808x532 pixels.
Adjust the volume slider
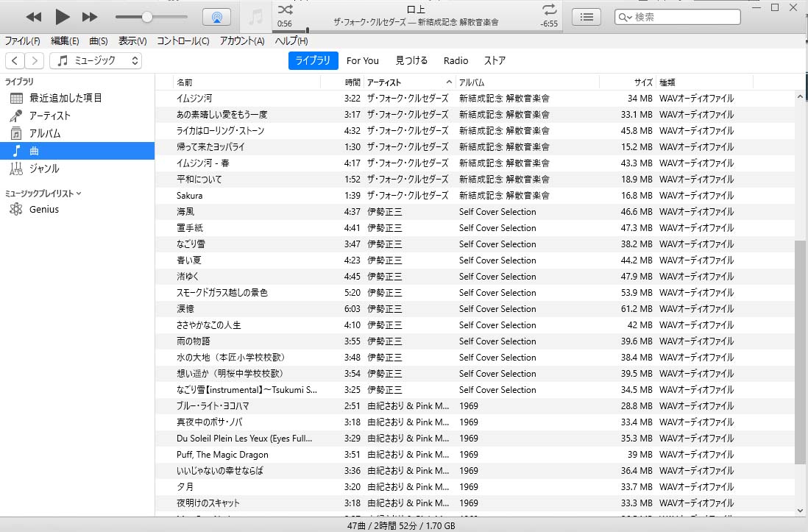146,17
